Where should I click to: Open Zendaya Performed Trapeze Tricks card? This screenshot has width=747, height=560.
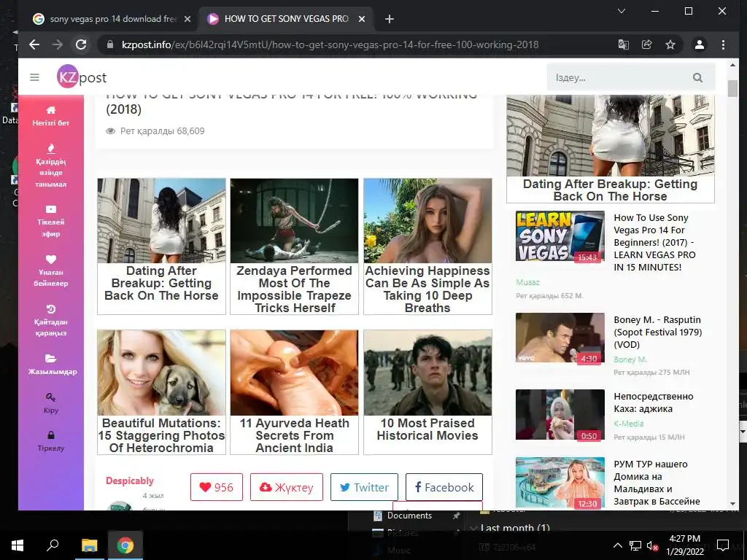coord(294,246)
